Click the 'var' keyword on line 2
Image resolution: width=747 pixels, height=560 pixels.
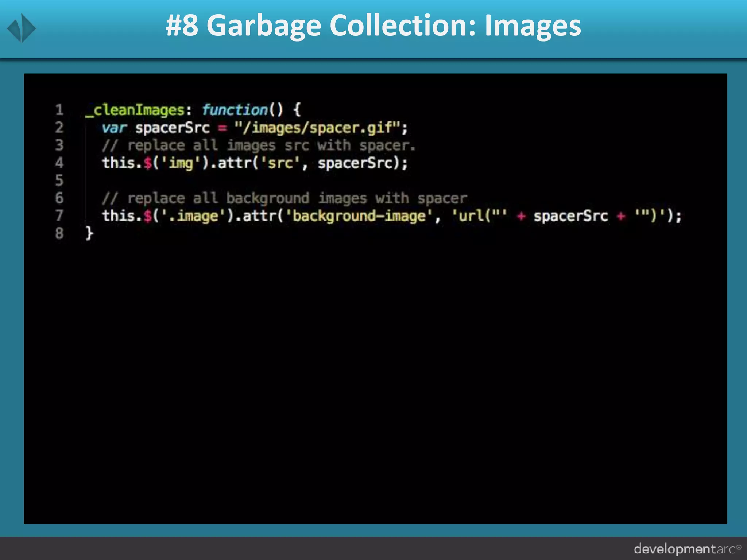[x=114, y=128]
